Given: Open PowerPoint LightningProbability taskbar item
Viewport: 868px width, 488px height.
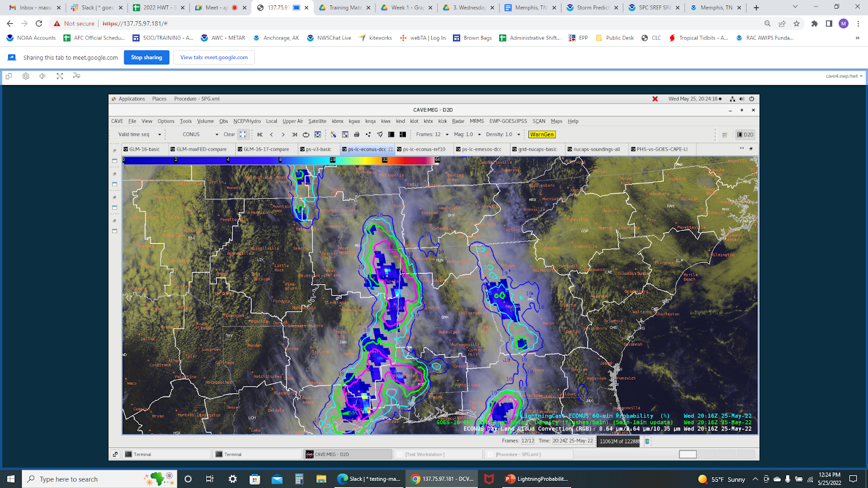Looking at the screenshot, I should tap(537, 479).
